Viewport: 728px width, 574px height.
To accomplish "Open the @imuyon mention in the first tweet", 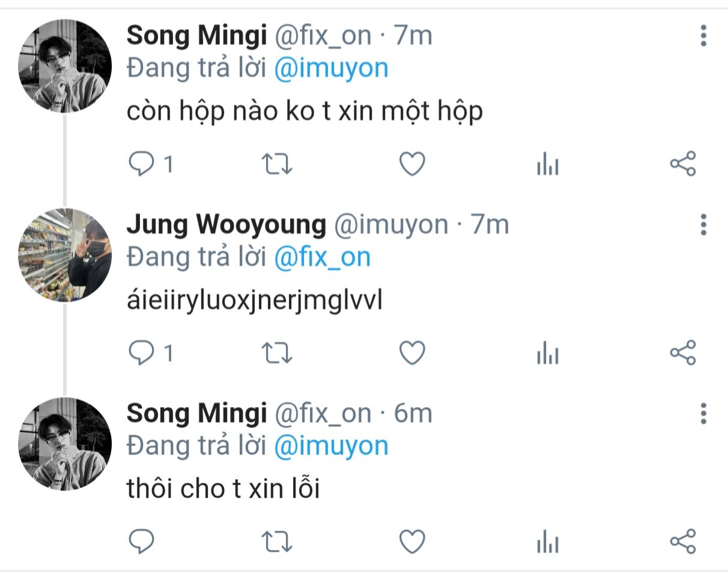I will [x=331, y=68].
